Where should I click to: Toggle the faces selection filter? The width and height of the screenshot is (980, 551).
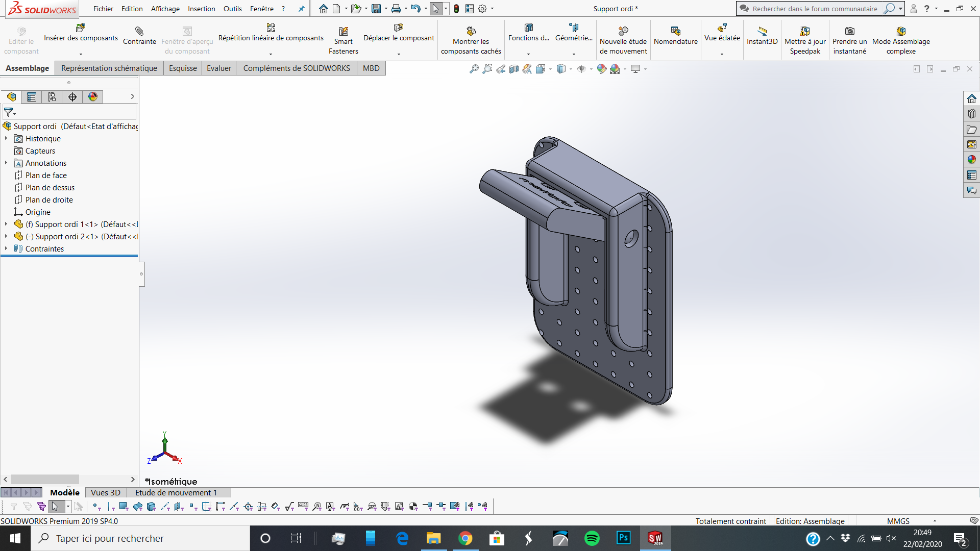coord(124,507)
